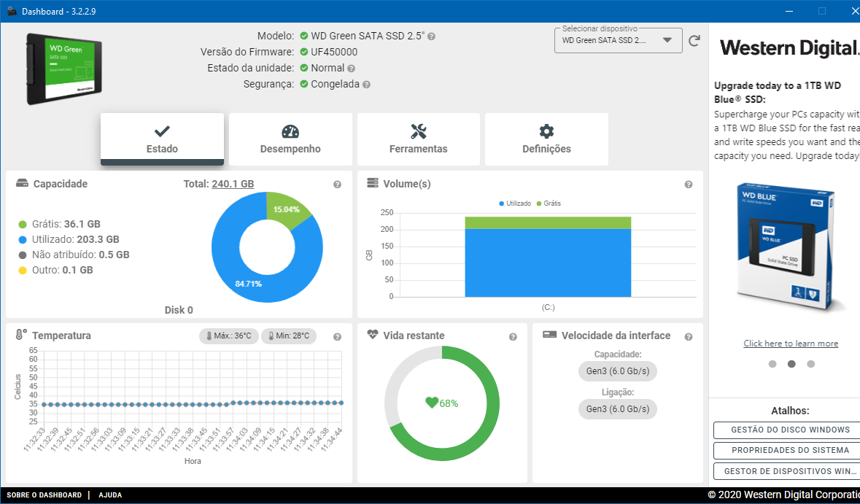Click the Máx.: 36°C temperature badge

click(228, 336)
